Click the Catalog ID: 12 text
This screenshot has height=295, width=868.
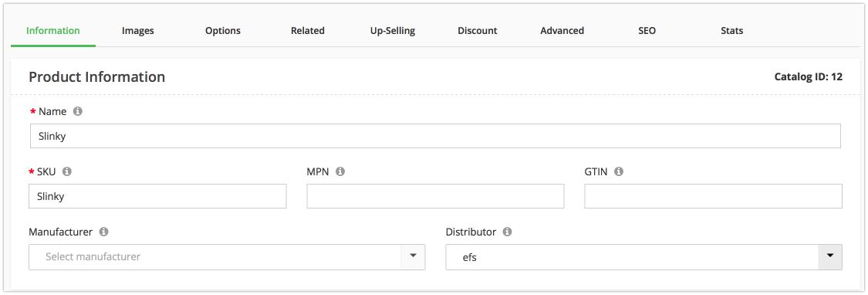pyautogui.click(x=809, y=77)
